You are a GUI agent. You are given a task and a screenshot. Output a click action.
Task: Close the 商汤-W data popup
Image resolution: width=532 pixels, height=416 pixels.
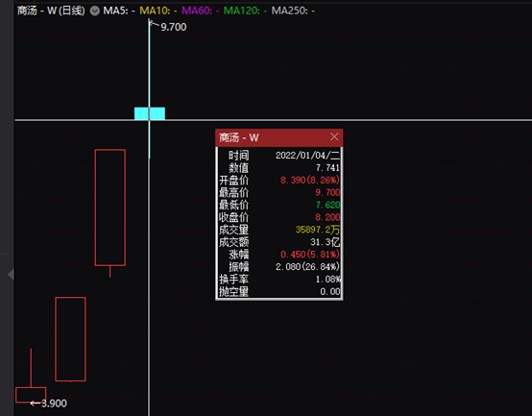pos(334,136)
